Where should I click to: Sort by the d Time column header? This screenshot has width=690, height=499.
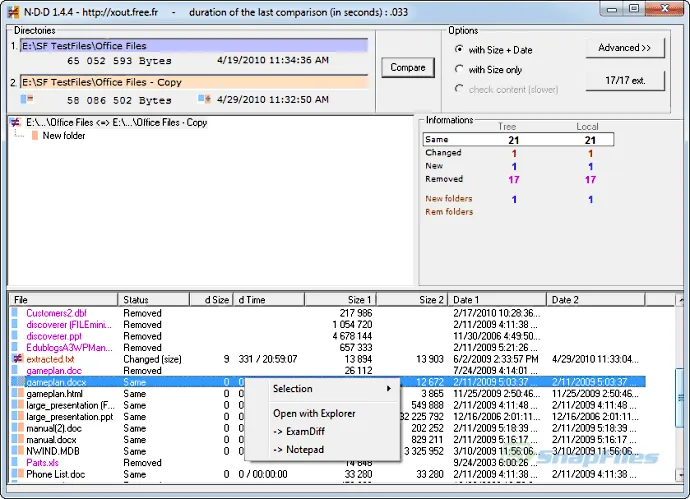pos(268,300)
